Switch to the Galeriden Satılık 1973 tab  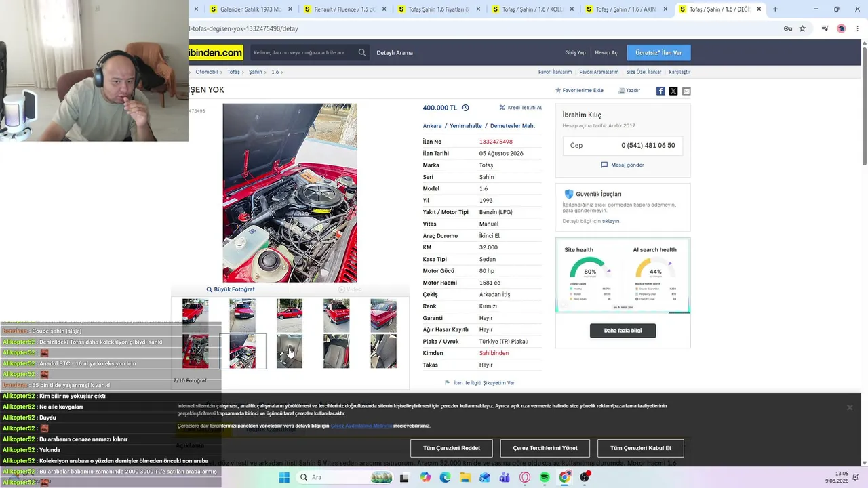coord(250,9)
